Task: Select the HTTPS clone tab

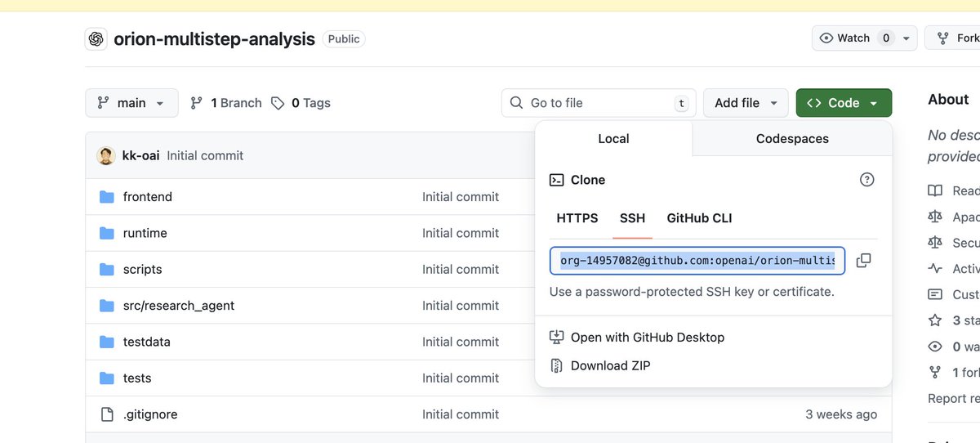Action: pos(577,218)
